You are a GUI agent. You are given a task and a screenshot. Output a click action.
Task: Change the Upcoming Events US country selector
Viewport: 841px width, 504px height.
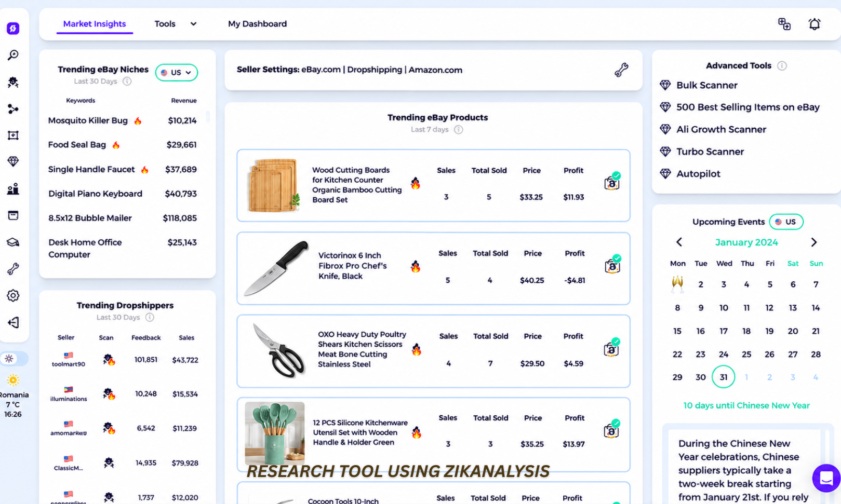786,222
